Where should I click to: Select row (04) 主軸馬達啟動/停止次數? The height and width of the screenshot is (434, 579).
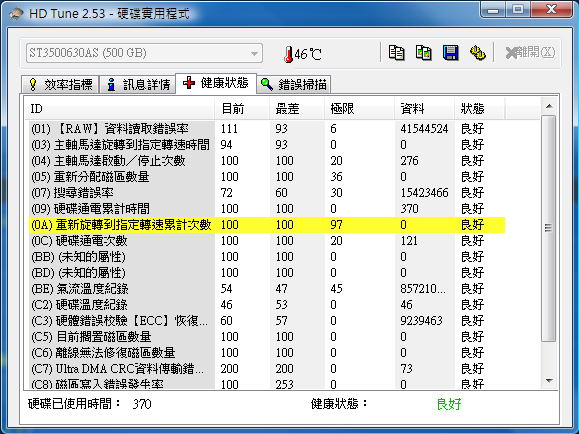[267, 161]
